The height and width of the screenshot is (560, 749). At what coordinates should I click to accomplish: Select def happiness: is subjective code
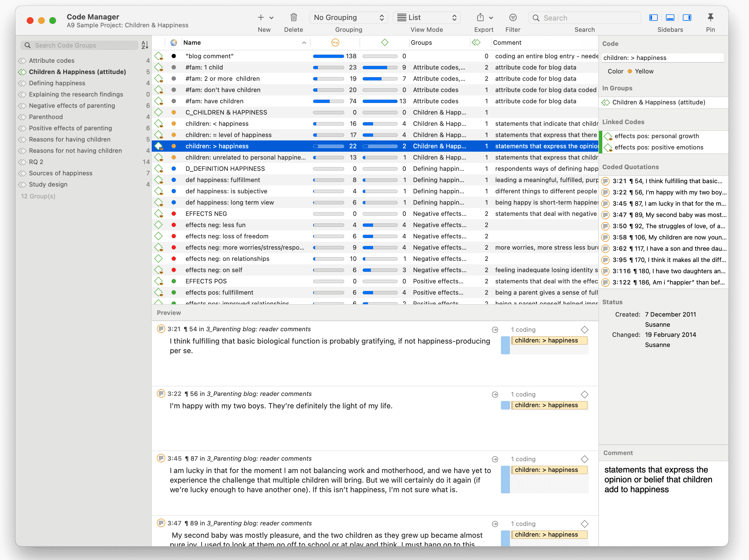tap(375, 191)
